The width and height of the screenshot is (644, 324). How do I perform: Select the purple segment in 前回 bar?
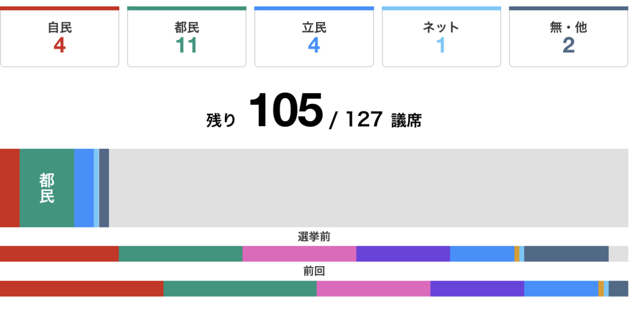(477, 289)
